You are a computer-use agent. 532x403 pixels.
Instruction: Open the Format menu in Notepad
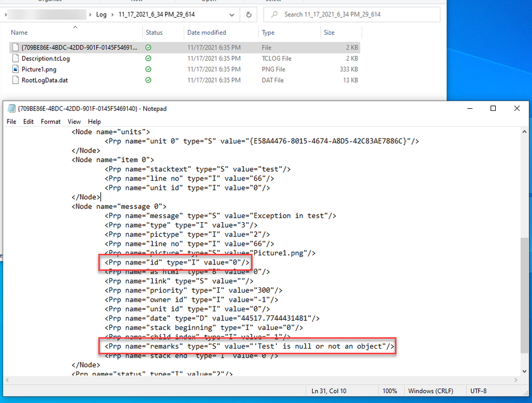tap(51, 122)
